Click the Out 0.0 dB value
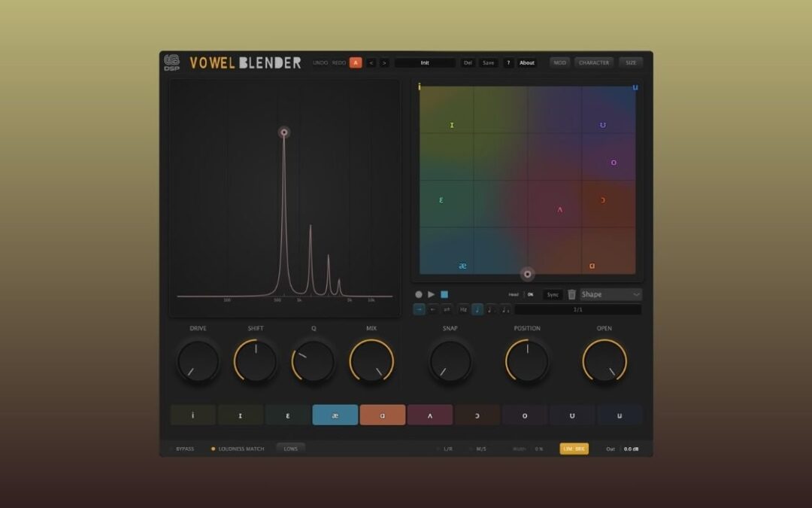Viewport: 812px width, 508px height. coord(631,449)
